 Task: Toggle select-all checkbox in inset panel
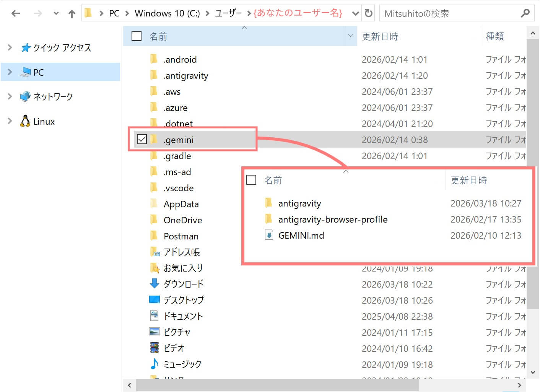click(x=251, y=180)
